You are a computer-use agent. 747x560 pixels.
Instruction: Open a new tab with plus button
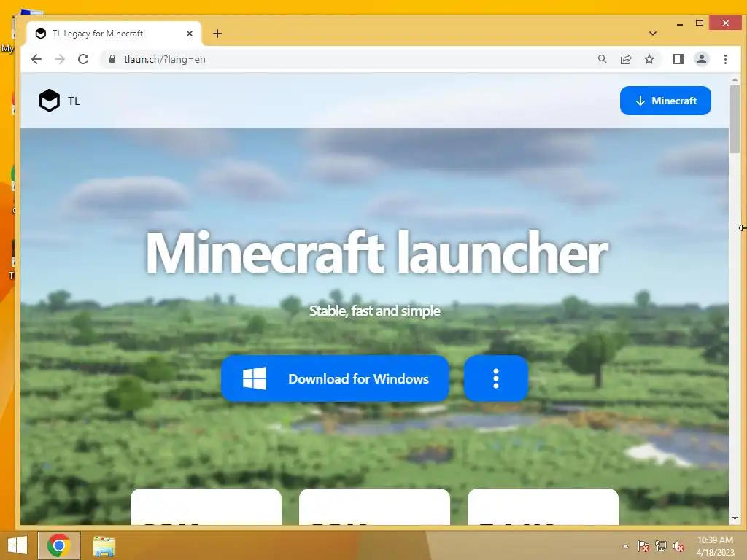[217, 34]
